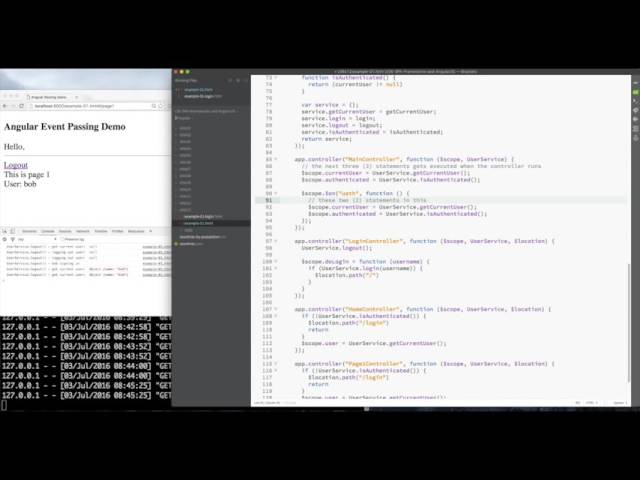
Task: Click the cursor line and column status indicator
Action: tap(267, 403)
